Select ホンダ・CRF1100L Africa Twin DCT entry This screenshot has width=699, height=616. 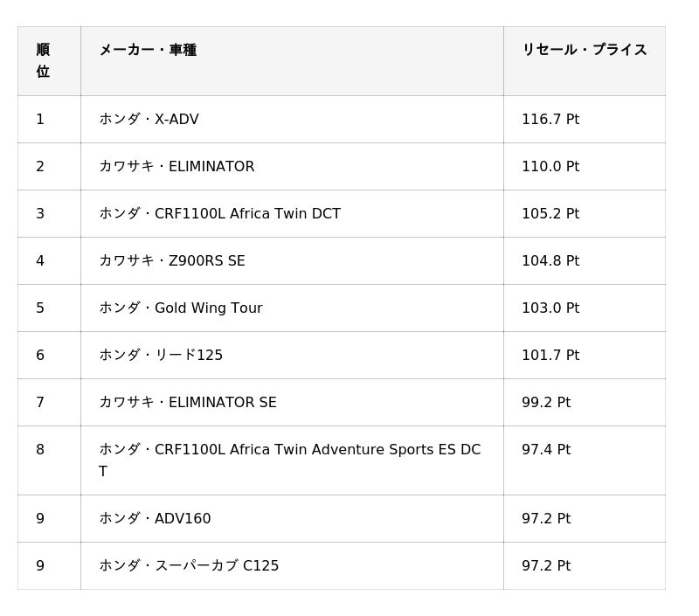pos(219,214)
